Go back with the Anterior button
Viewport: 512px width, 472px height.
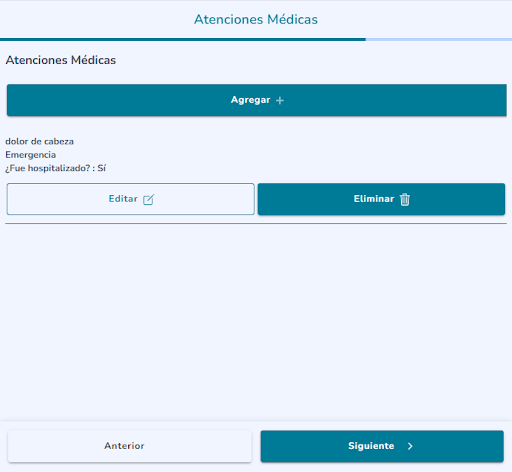tap(130, 446)
